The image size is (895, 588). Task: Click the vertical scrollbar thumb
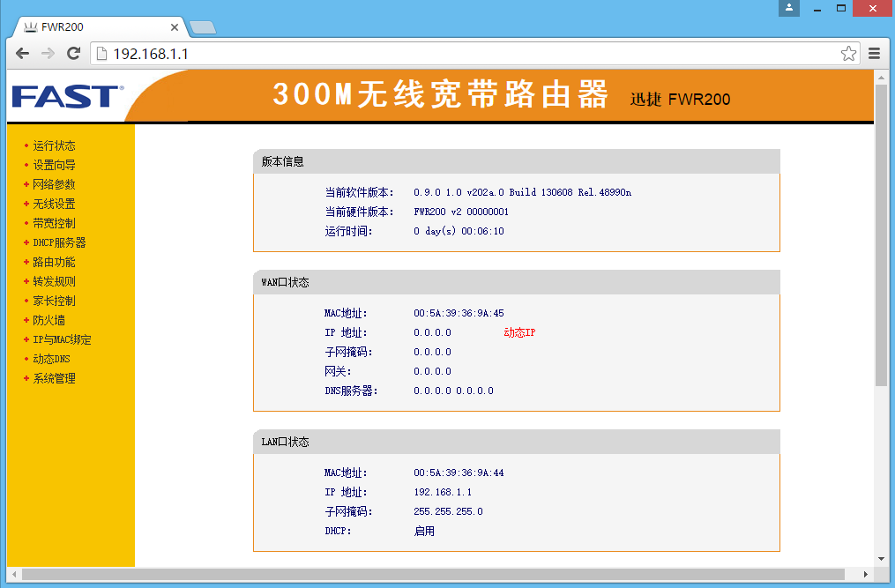pyautogui.click(x=881, y=235)
